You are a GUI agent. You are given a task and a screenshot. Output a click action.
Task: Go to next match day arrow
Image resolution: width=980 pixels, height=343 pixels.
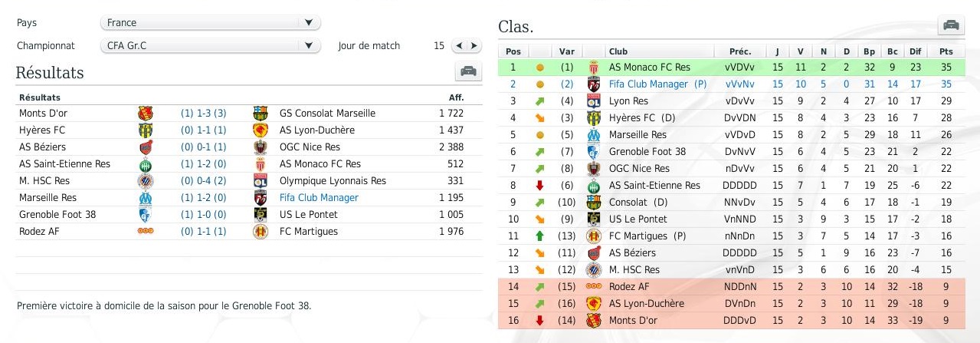[474, 46]
